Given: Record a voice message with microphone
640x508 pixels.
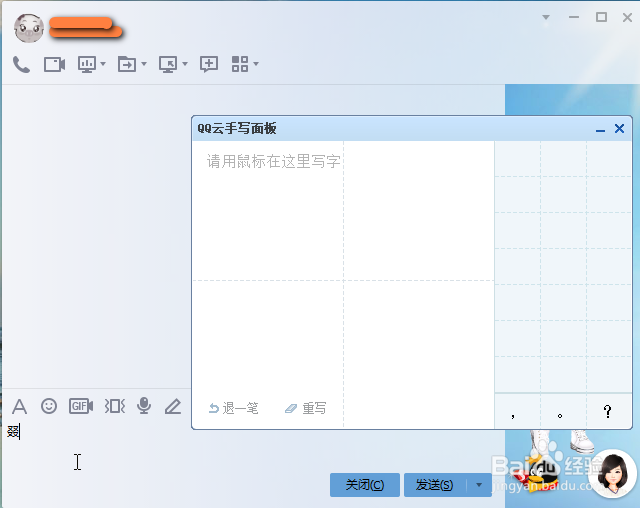Looking at the screenshot, I should tap(144, 406).
